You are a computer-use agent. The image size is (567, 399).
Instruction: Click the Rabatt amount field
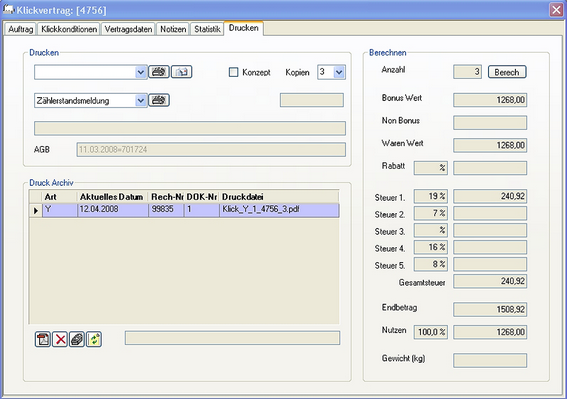[x=490, y=168]
